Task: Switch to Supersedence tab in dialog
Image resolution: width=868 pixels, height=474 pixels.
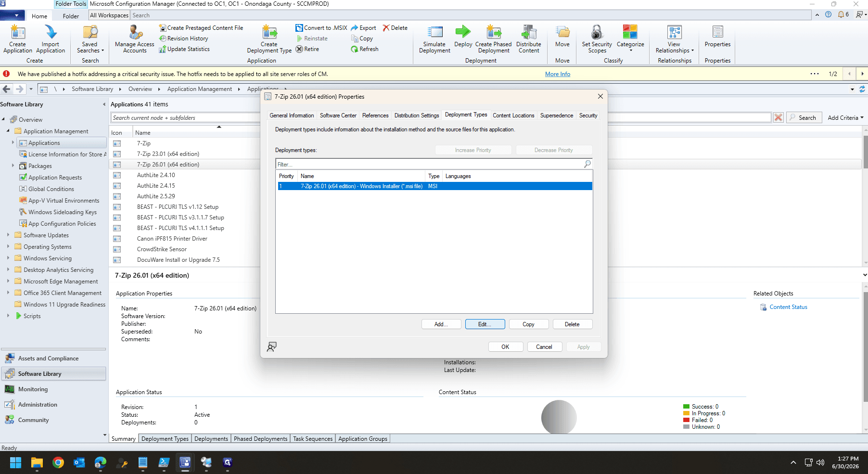Action: click(x=557, y=115)
